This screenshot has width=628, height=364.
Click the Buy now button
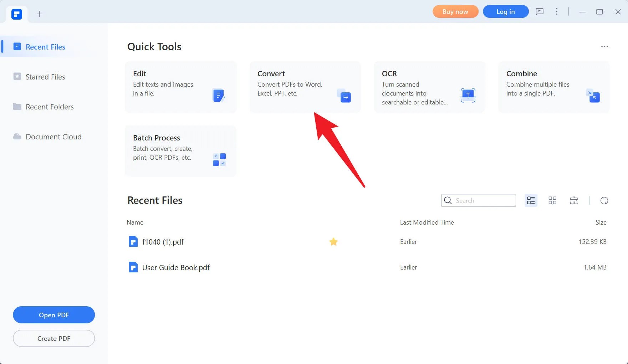[x=455, y=11]
